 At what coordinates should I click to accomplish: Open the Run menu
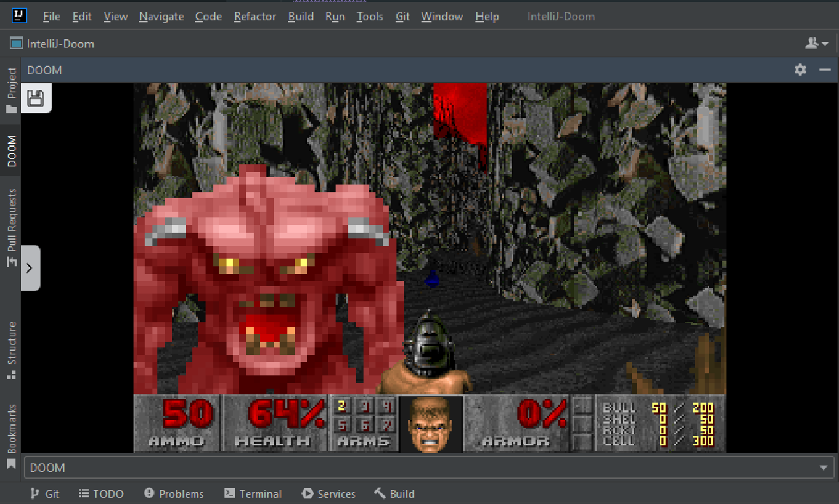336,16
